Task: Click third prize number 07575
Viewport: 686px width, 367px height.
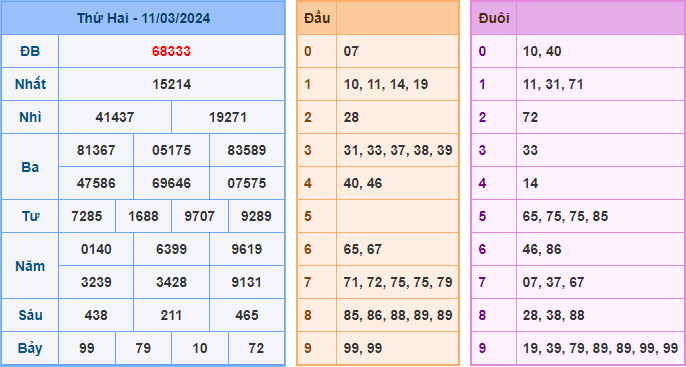Action: [247, 183]
